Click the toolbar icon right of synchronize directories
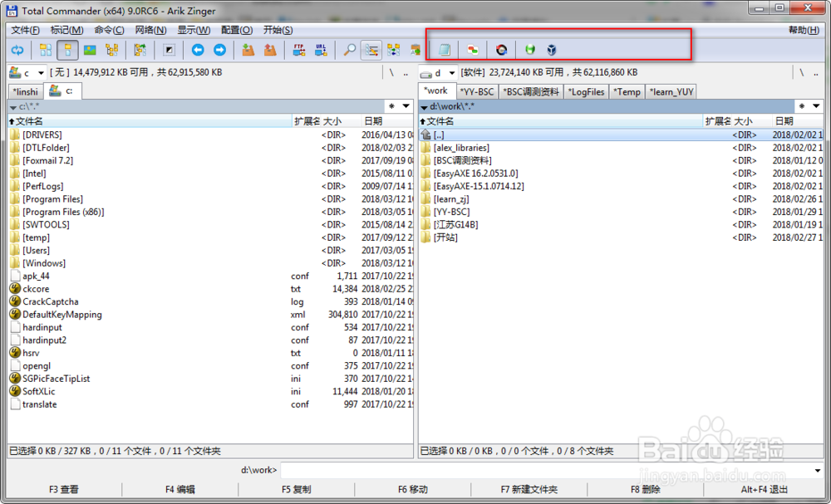 (415, 51)
